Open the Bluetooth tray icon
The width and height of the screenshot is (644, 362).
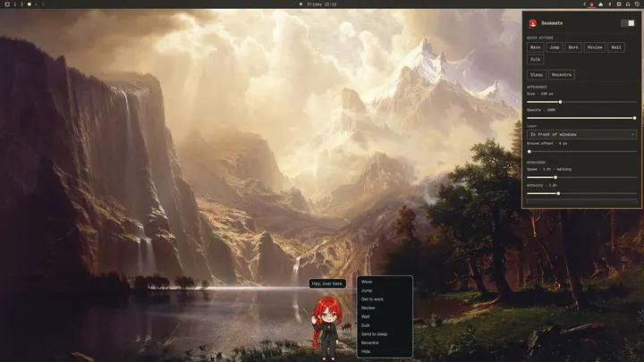[x=610, y=4]
